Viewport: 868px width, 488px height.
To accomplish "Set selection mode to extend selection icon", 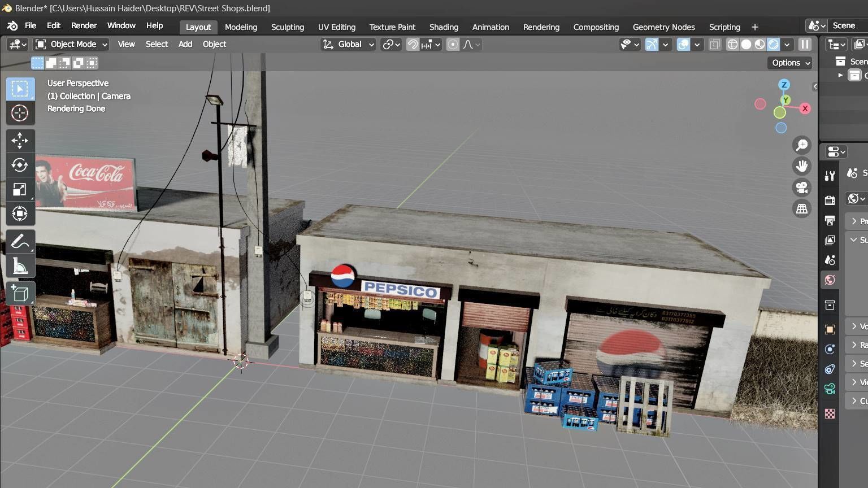I will (51, 63).
